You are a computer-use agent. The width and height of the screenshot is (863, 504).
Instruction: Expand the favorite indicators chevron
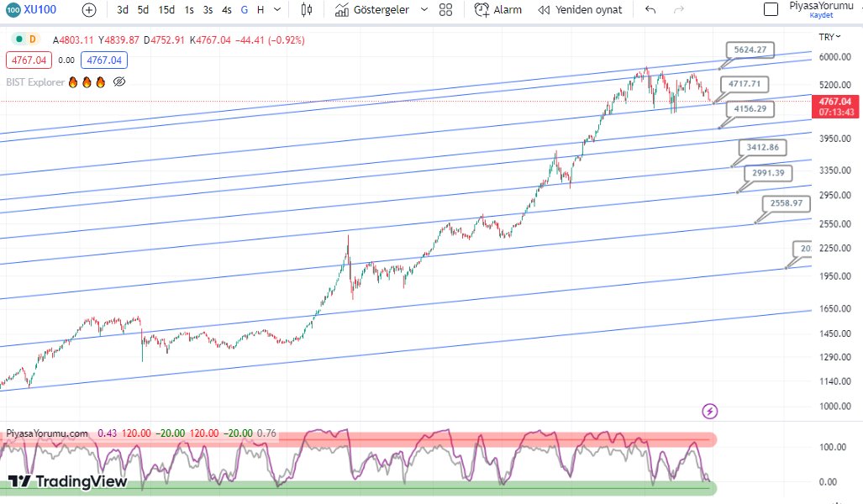pos(424,10)
